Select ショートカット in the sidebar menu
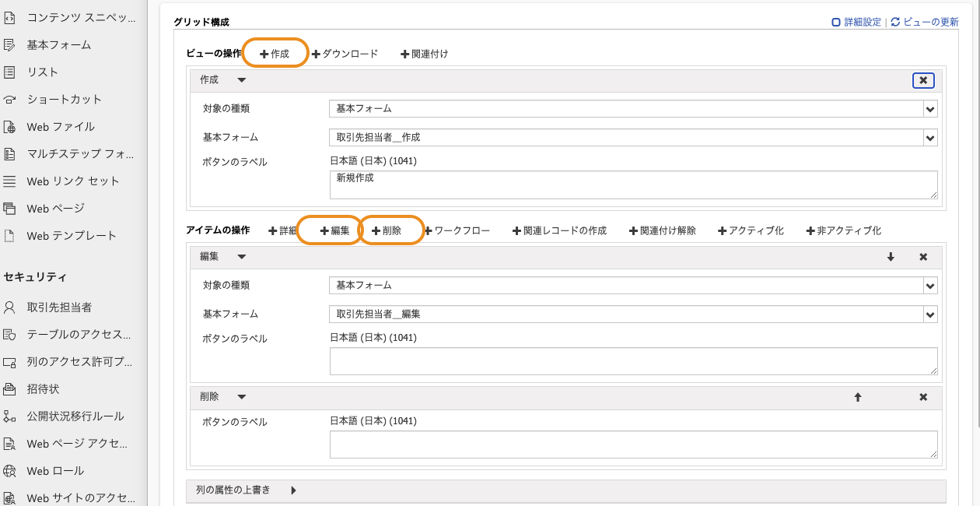Screen dimensions: 980x506 (64, 100)
